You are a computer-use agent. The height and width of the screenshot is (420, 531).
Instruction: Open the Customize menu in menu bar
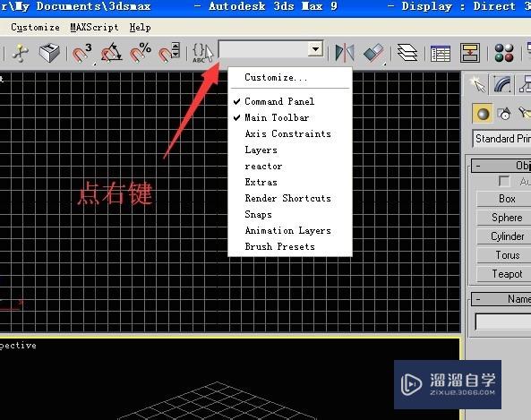click(x=35, y=27)
